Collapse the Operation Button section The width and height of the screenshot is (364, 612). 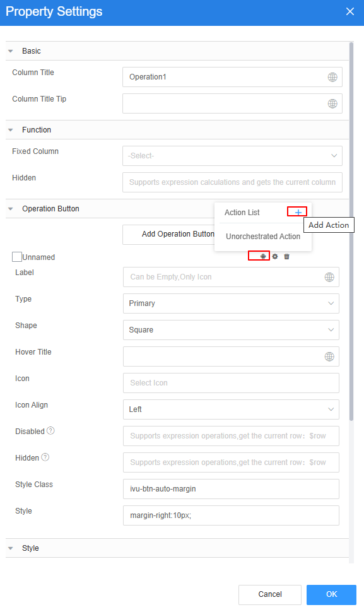(11, 209)
